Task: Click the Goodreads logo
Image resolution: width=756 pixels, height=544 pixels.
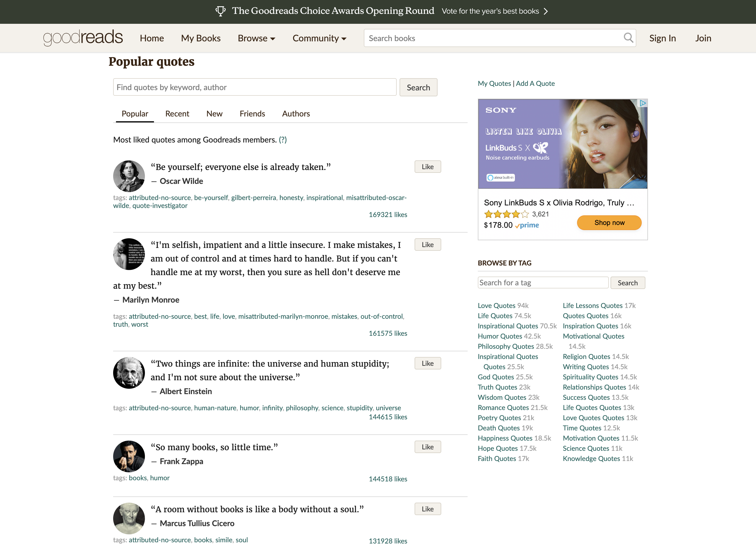Action: [x=83, y=37]
